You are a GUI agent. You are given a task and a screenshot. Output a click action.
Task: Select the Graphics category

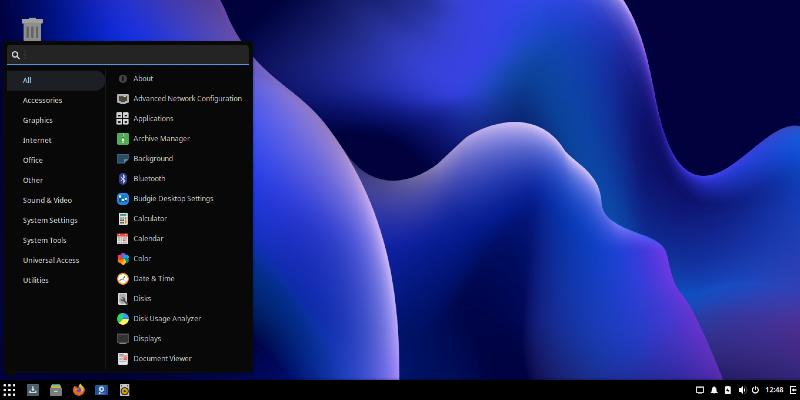pyautogui.click(x=38, y=120)
